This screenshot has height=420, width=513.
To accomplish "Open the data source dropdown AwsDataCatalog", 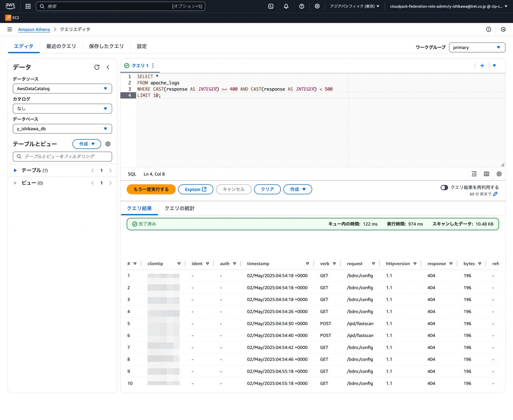I will [x=62, y=89].
